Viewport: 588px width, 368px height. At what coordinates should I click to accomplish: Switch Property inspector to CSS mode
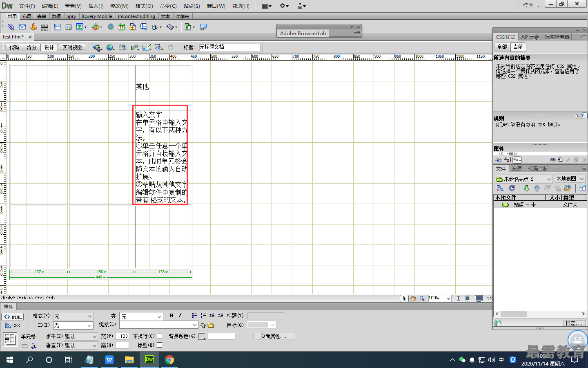coord(13,325)
